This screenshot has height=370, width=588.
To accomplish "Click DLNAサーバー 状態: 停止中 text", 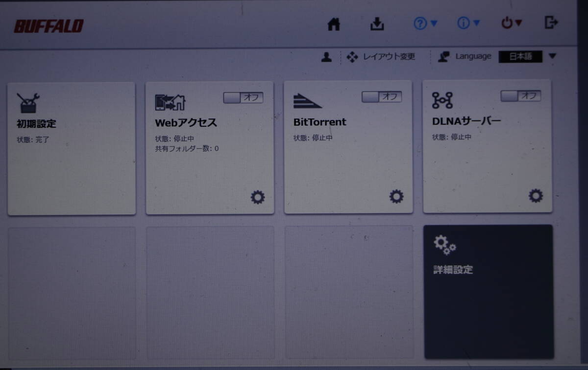I will pyautogui.click(x=452, y=138).
